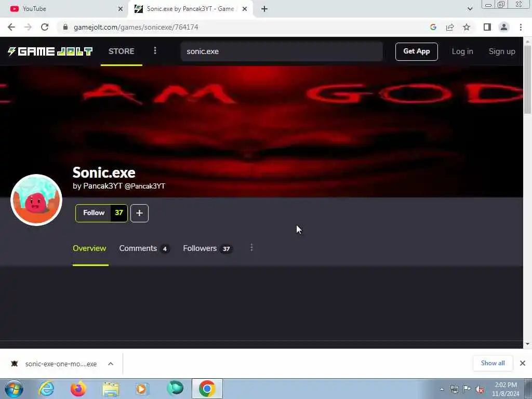Open Chrome side panel icon
This screenshot has height=399, width=532.
click(487, 27)
